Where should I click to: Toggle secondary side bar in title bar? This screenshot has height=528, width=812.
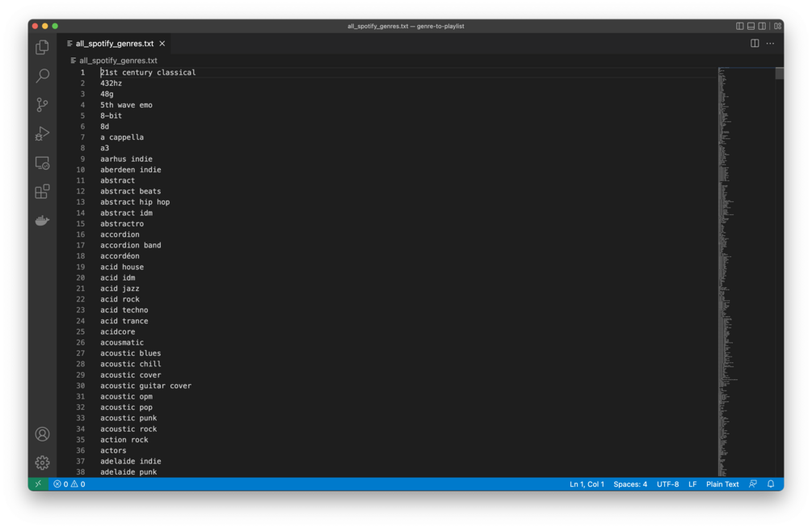762,26
